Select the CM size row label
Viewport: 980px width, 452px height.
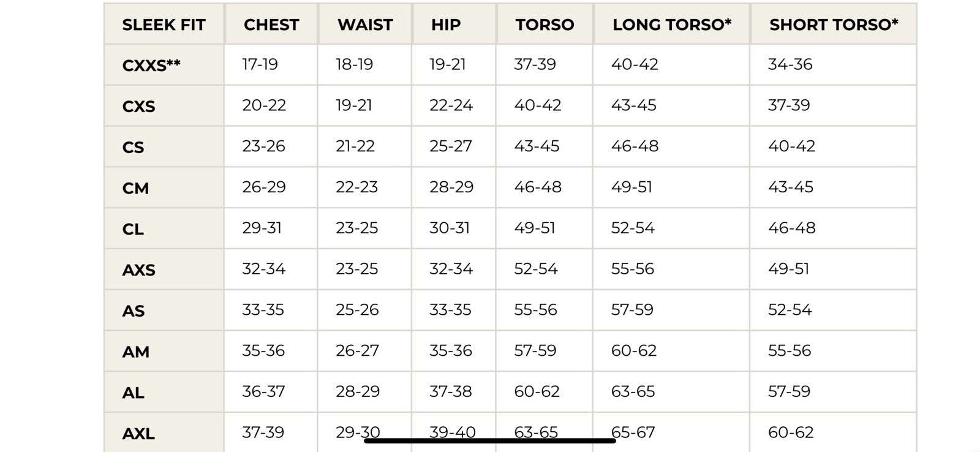tap(135, 189)
